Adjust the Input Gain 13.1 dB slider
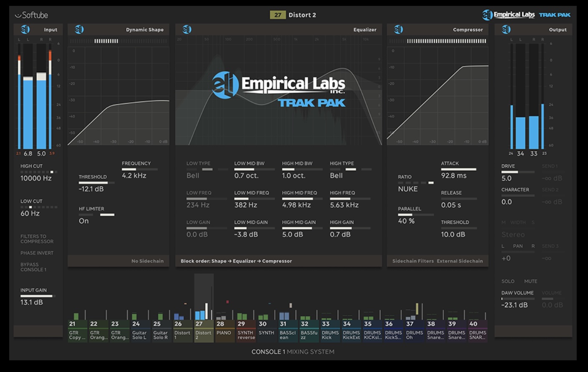 tap(38, 296)
